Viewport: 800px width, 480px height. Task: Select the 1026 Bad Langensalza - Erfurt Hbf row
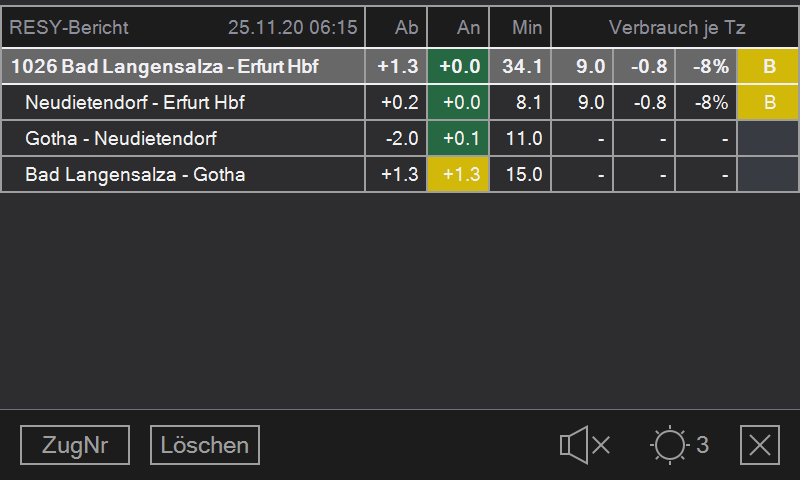tap(399, 66)
